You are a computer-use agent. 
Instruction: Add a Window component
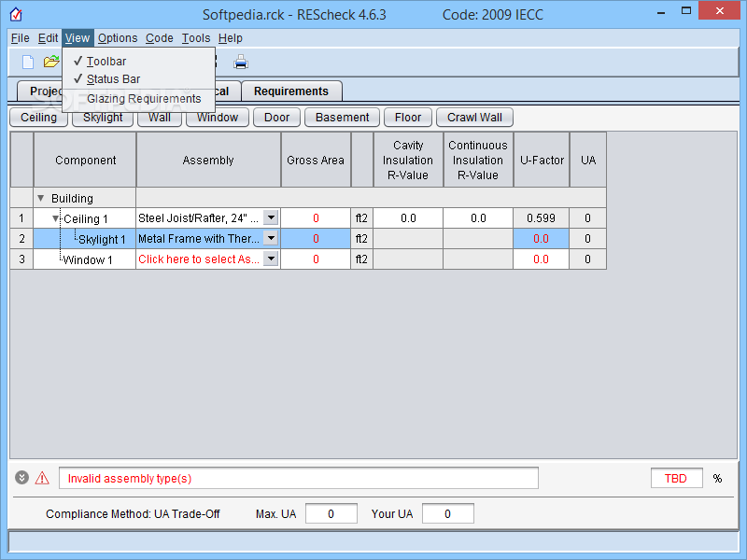point(218,119)
